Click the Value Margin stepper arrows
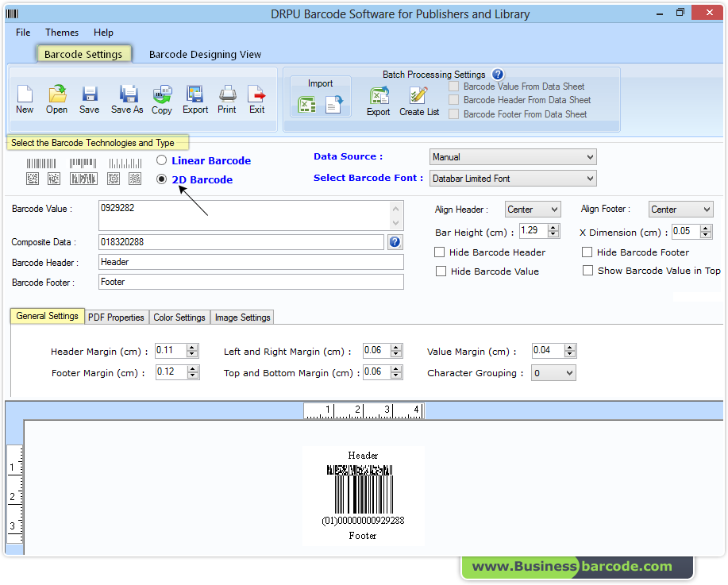This screenshot has height=585, width=728. coord(570,351)
